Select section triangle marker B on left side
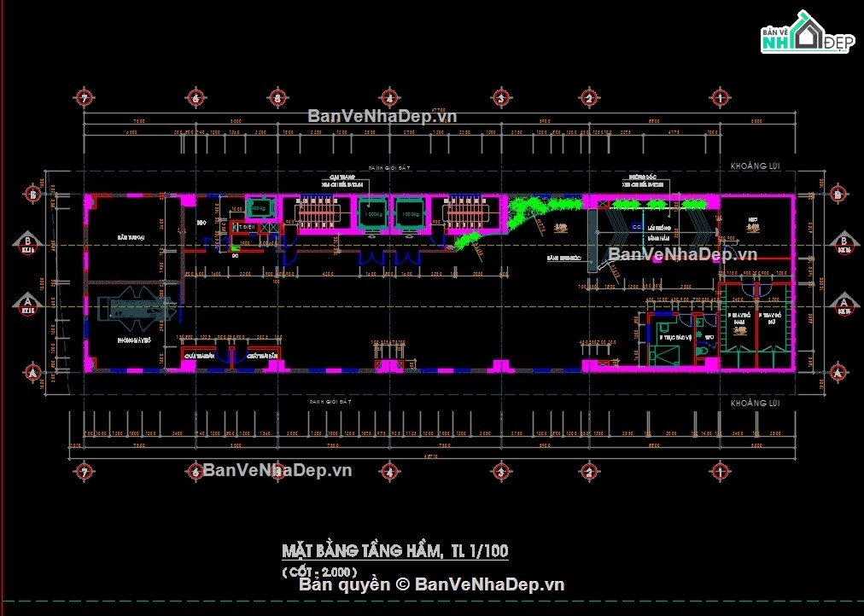 tap(27, 243)
